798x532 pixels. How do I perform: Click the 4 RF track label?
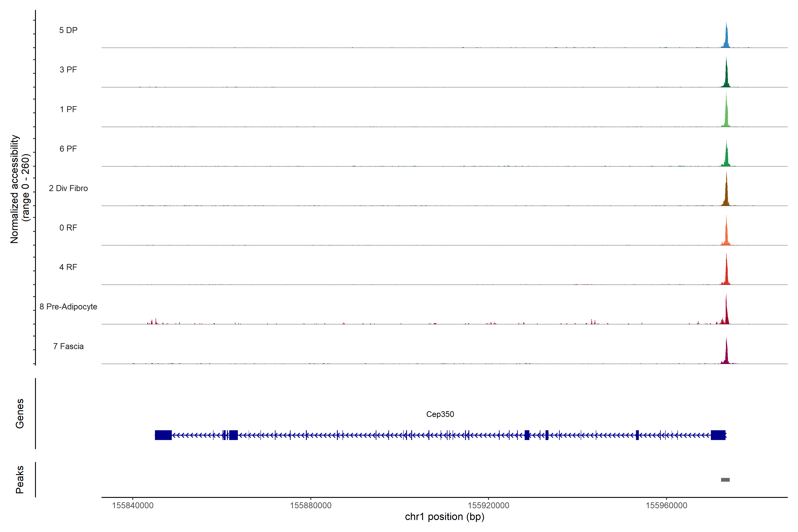[68, 267]
